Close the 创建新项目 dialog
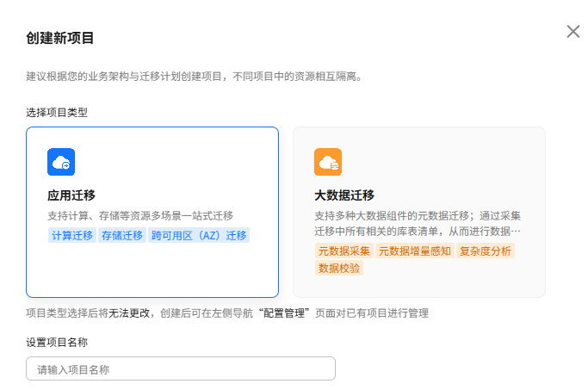 coord(573,32)
